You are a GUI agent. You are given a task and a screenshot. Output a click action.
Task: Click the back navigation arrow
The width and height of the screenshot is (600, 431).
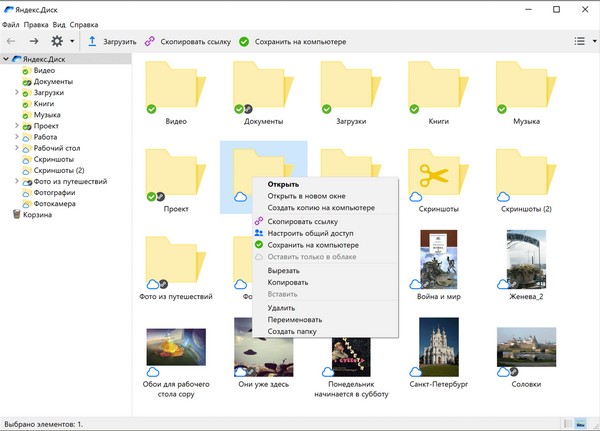click(11, 41)
